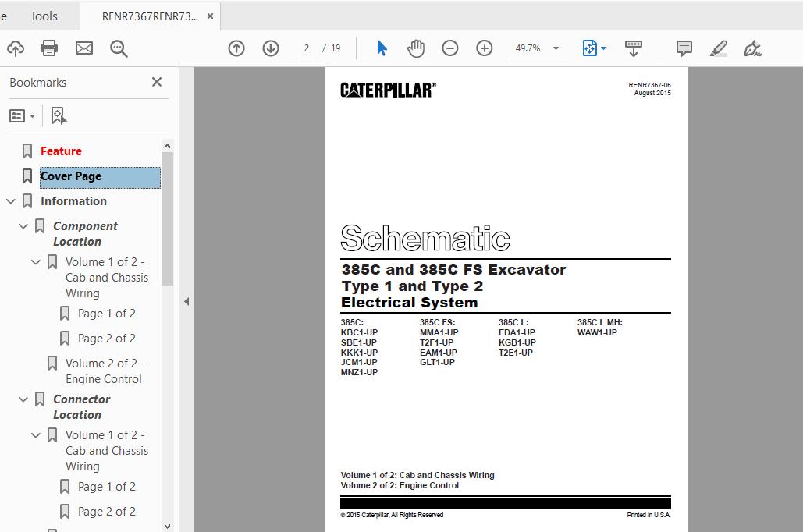The image size is (803, 532).
Task: Switch to the Tools tab
Action: point(44,16)
